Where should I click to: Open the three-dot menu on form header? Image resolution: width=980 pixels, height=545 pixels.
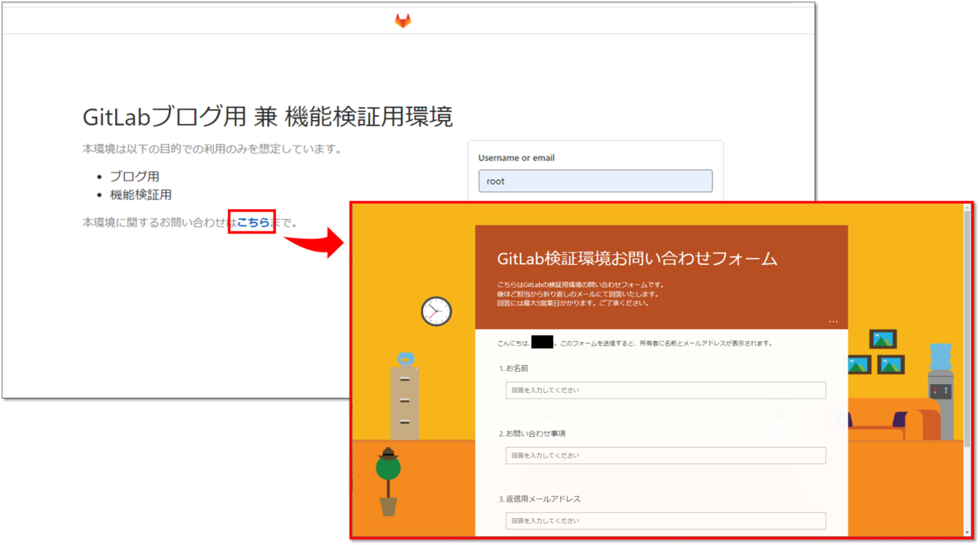pyautogui.click(x=833, y=321)
